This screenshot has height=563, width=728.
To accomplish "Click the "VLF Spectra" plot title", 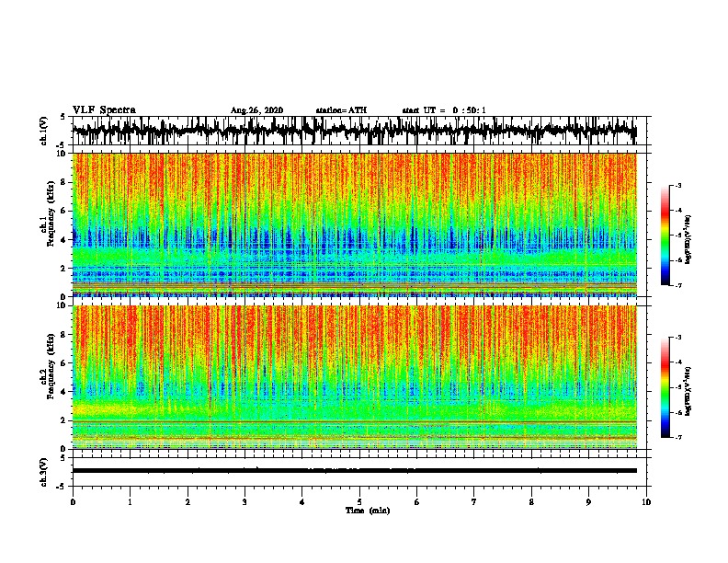I will pos(104,110).
